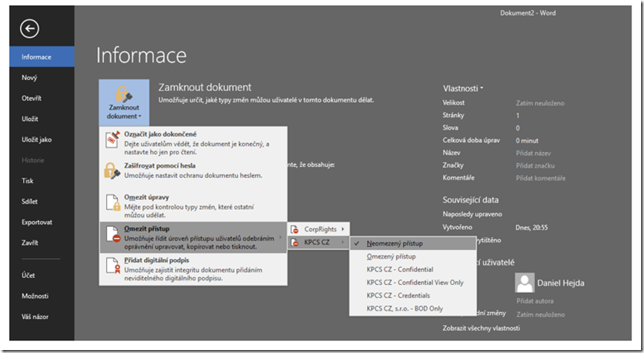Click the Zašifrovat pomocí hesla lock icon
Screen dimensions: 644x353
click(x=112, y=171)
